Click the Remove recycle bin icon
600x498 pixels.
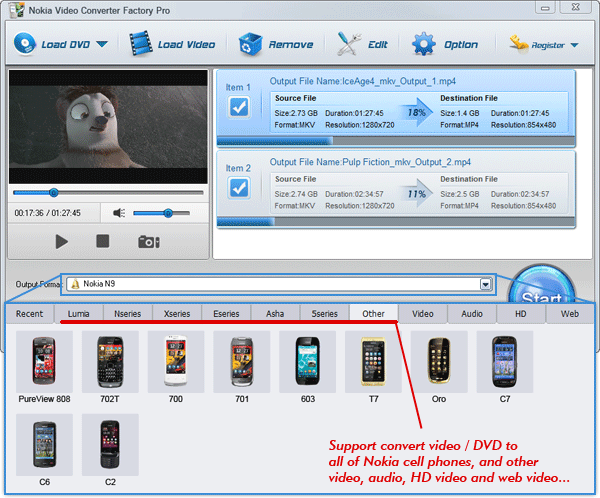pyautogui.click(x=250, y=44)
